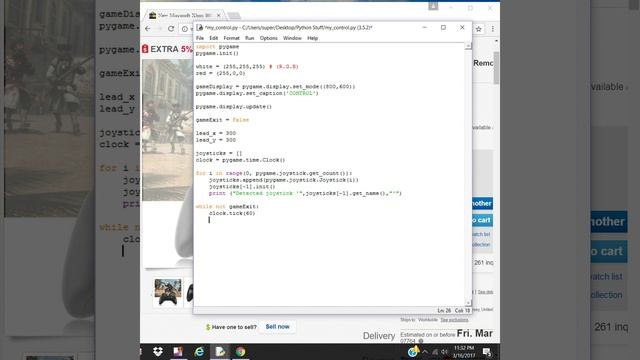Image resolution: width=640 pixels, height=360 pixels.
Task: Open the File menu in IDLE
Action: 200,38
